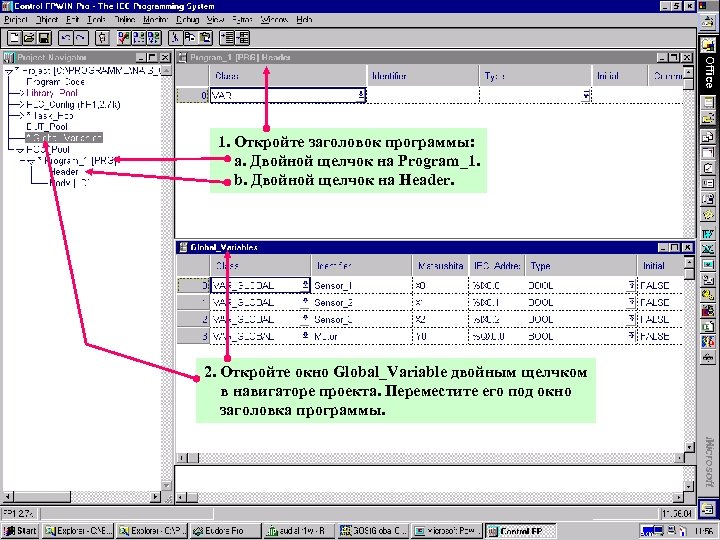Click the Program_1 Header window title icon

(182, 57)
